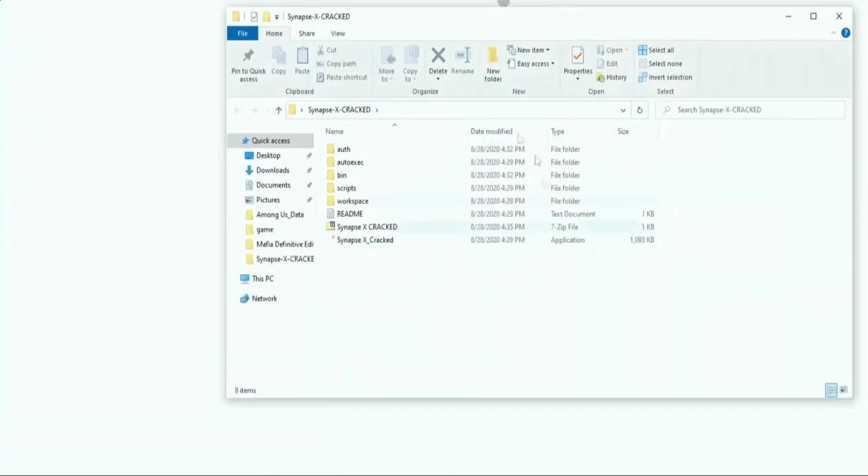Click the Edit command in Open group
The height and width of the screenshot is (476, 868).
click(607, 64)
